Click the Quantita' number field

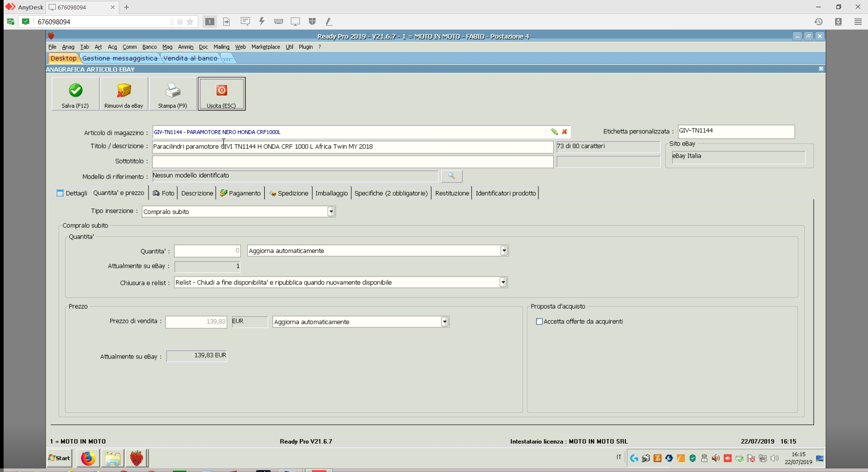(208, 251)
